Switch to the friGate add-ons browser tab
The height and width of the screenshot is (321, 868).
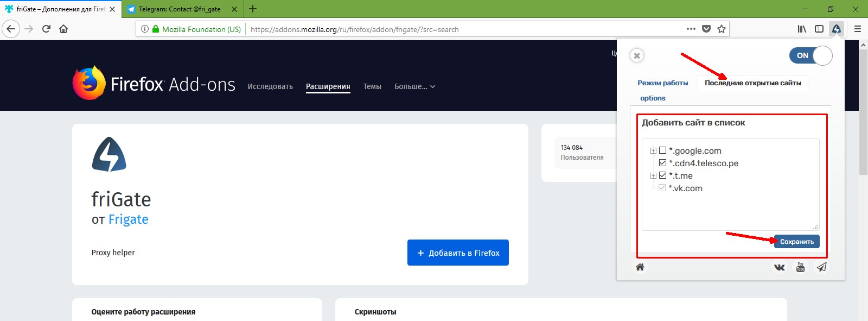coord(61,9)
